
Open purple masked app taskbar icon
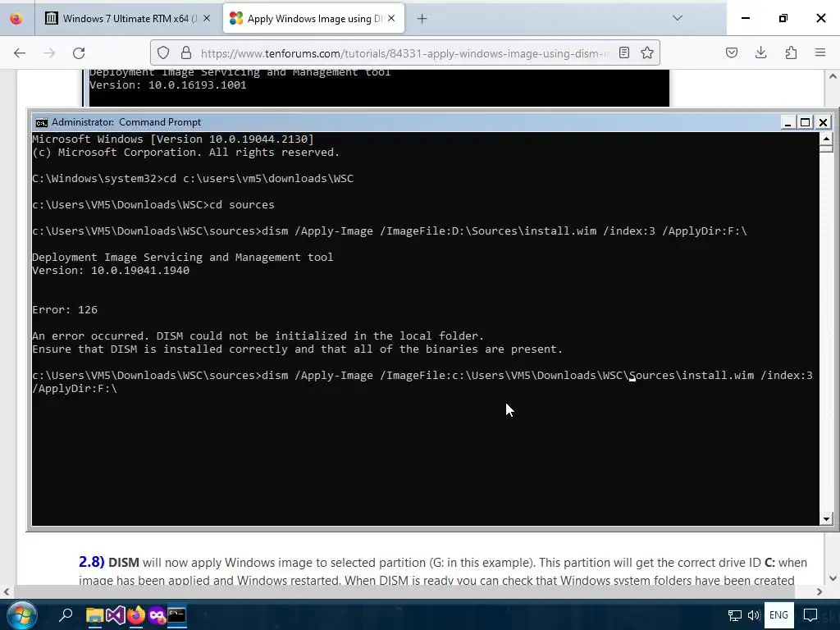pos(157,615)
